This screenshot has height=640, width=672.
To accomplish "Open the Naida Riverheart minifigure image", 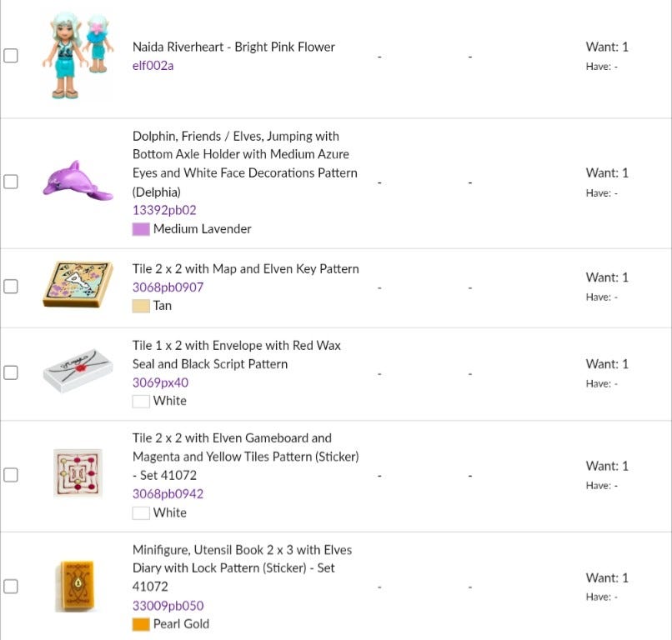I will pyautogui.click(x=76, y=56).
